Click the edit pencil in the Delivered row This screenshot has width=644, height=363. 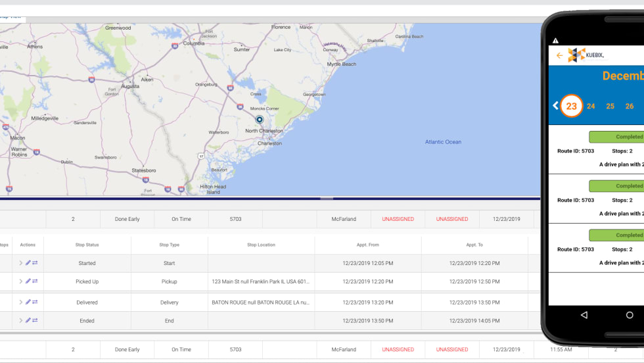[x=28, y=302]
